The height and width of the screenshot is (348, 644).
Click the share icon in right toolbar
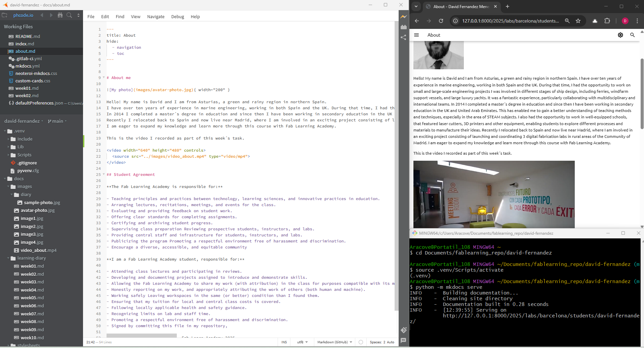pos(404,37)
